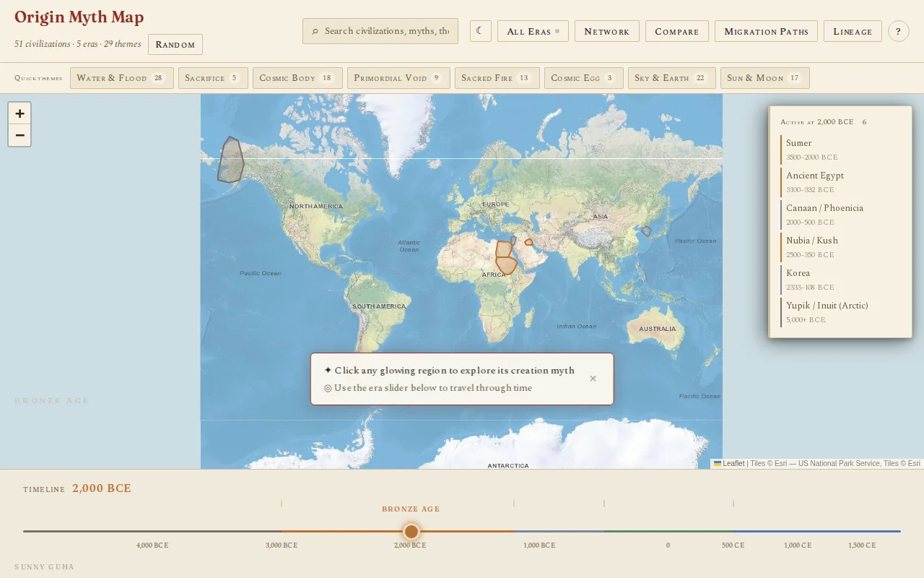Jump timeline to 500 CE
The image size is (924, 578).
pos(733,545)
